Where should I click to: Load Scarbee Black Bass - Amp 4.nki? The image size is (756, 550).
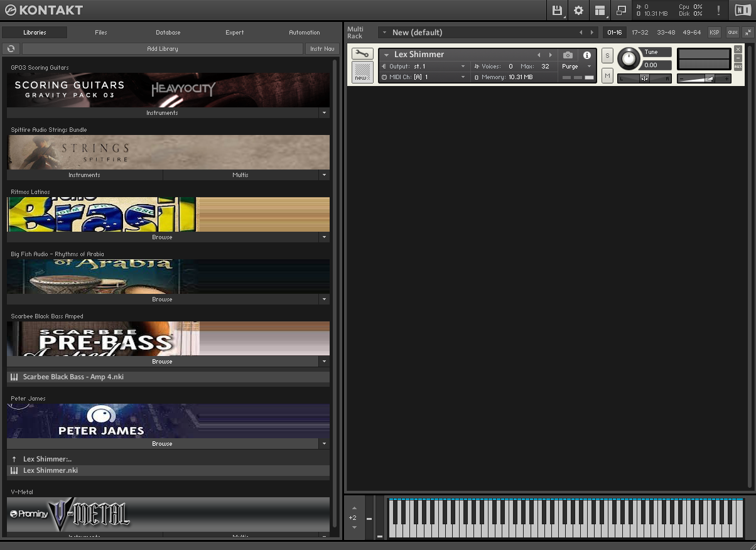pos(168,377)
